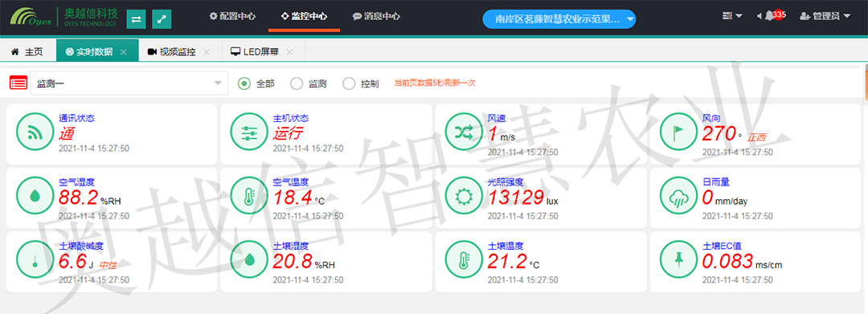Click the 土壤EC值 pushpin icon

point(678,260)
